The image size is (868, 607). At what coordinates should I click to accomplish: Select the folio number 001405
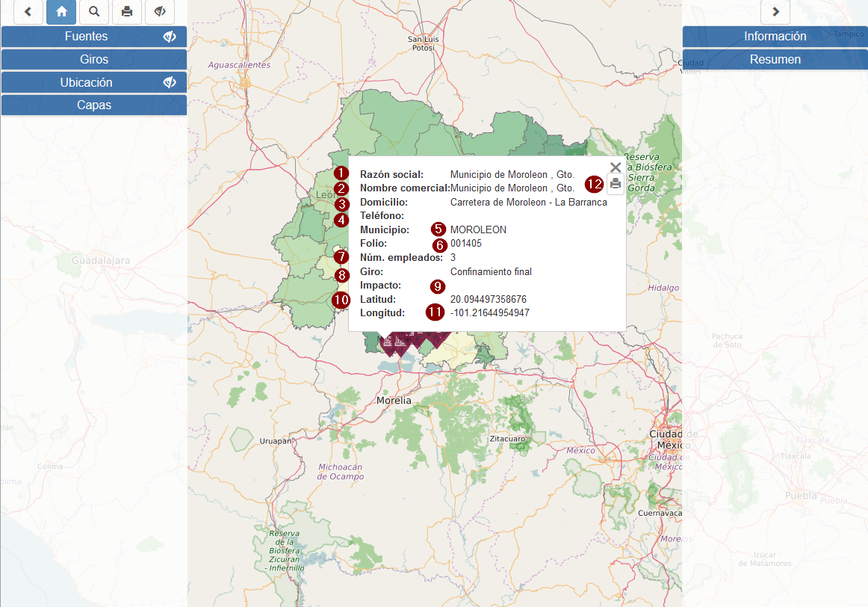(466, 244)
